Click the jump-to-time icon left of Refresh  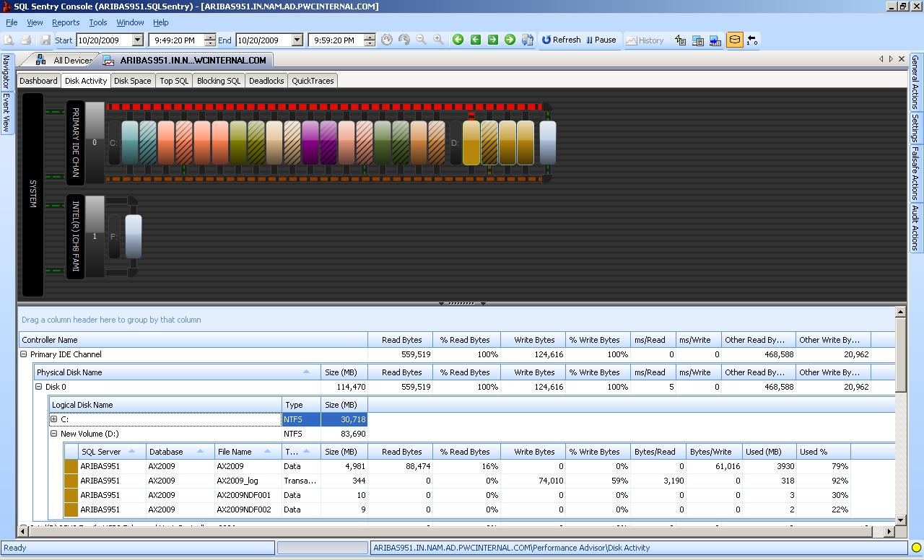point(527,40)
